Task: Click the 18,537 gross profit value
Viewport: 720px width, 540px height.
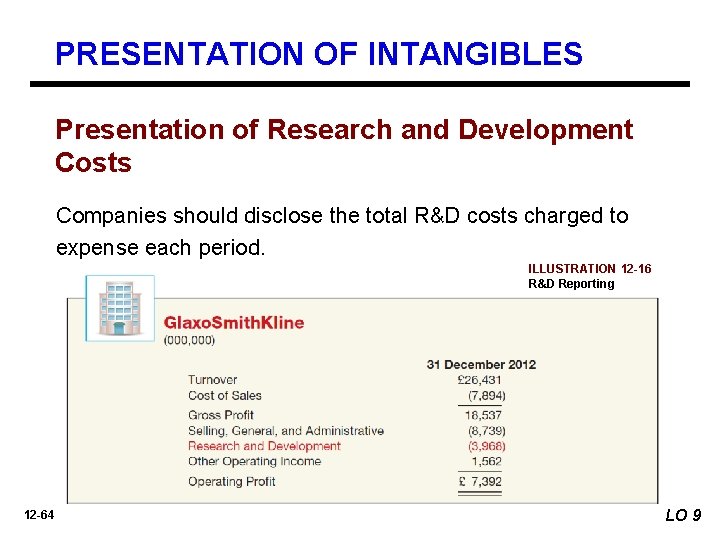Action: [483, 415]
